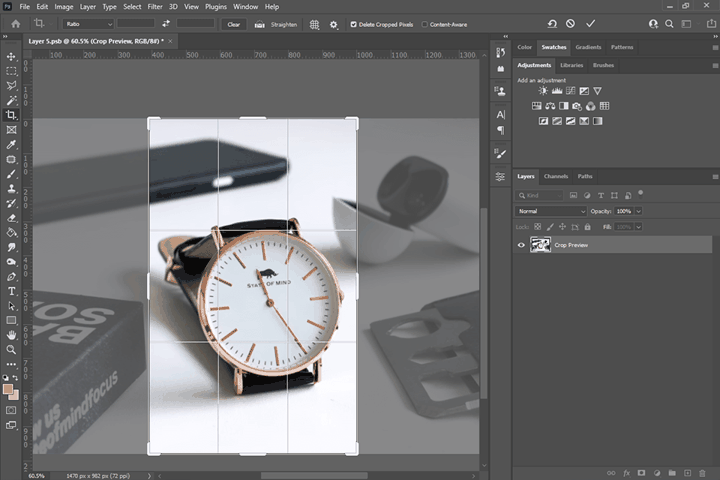Viewport: 720px width, 480px height.
Task: Toggle Delete Cropped Pixels checkbox
Action: (354, 24)
